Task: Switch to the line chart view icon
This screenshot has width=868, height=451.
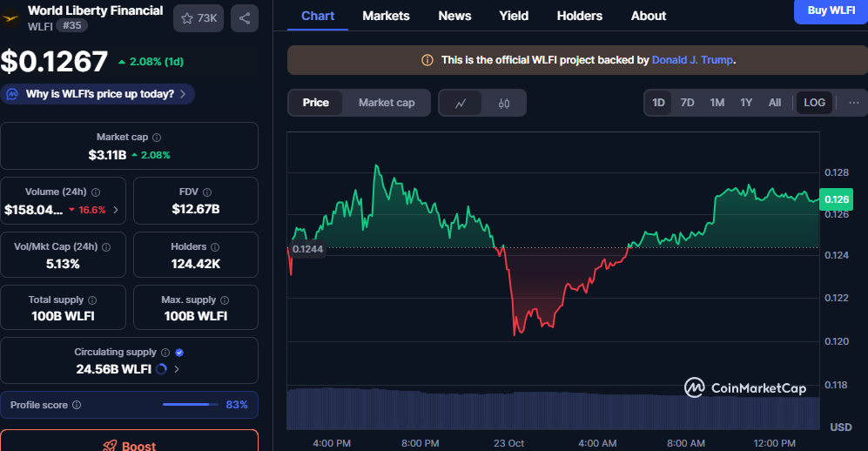Action: click(461, 103)
